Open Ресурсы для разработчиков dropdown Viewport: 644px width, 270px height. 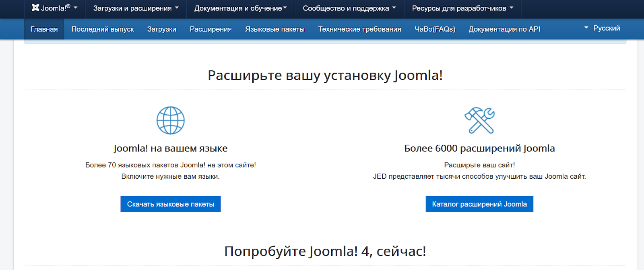(463, 8)
